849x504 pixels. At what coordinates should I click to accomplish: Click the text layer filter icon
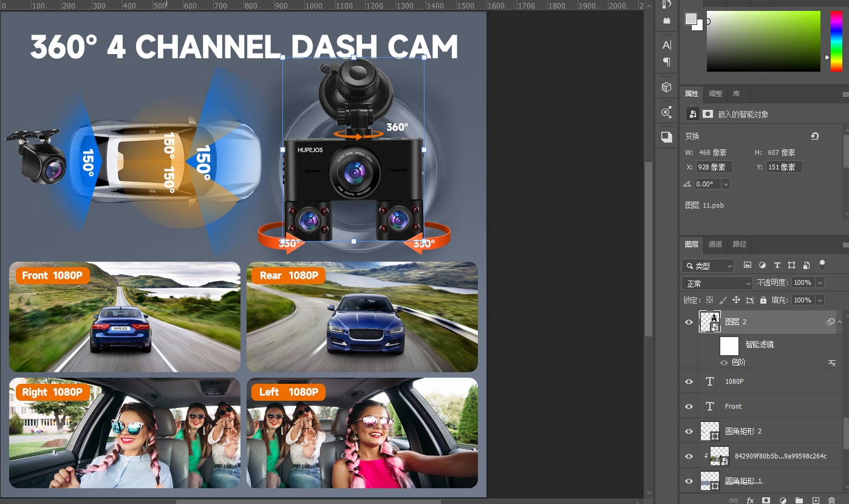777,265
